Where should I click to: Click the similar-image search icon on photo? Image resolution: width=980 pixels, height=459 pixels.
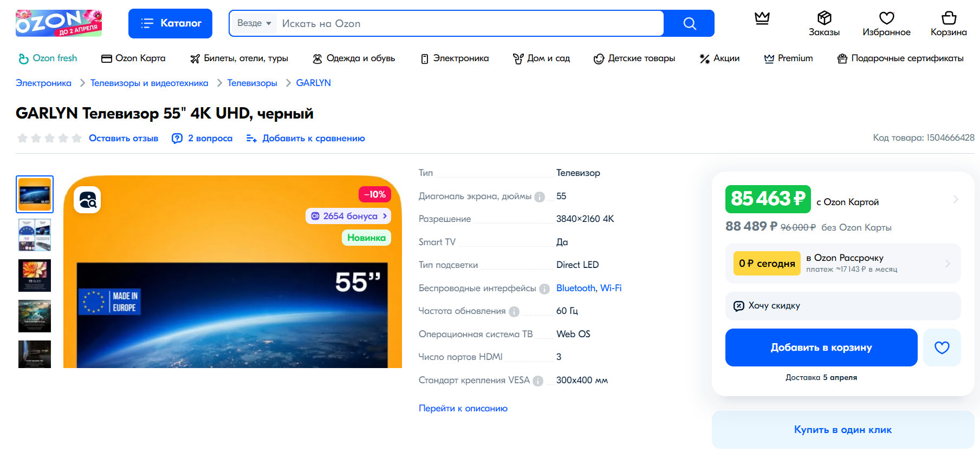tap(88, 200)
